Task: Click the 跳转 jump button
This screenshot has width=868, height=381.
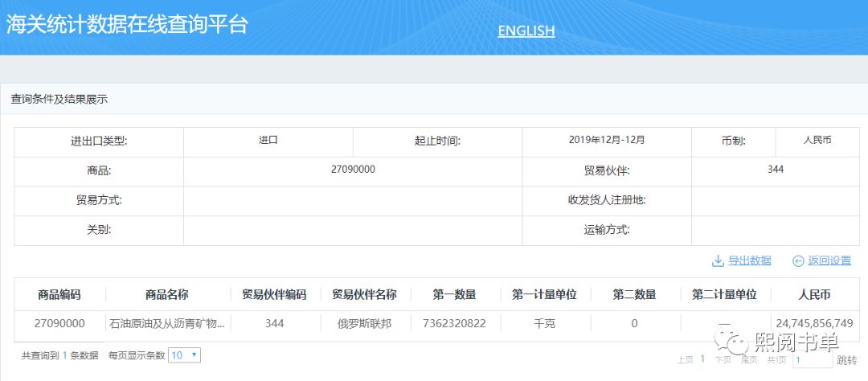Action: (x=846, y=361)
